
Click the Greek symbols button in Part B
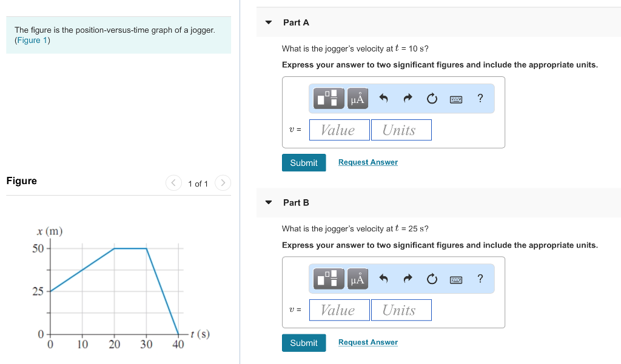tap(357, 279)
